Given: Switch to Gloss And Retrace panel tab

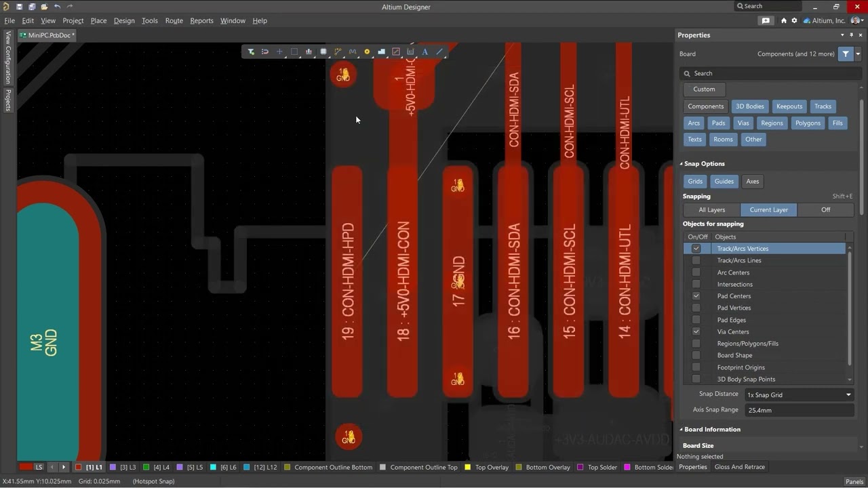Looking at the screenshot, I should [739, 467].
